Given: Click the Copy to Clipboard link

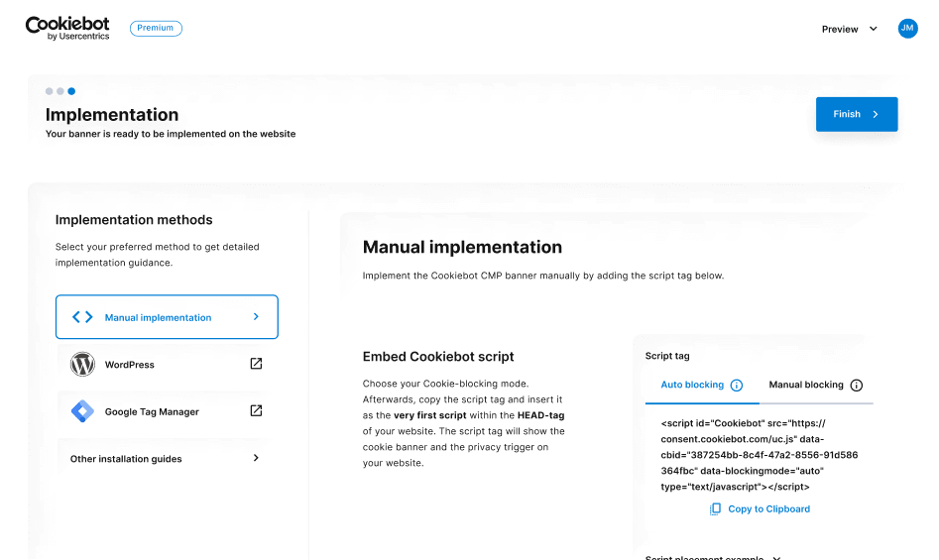Looking at the screenshot, I should 768,509.
